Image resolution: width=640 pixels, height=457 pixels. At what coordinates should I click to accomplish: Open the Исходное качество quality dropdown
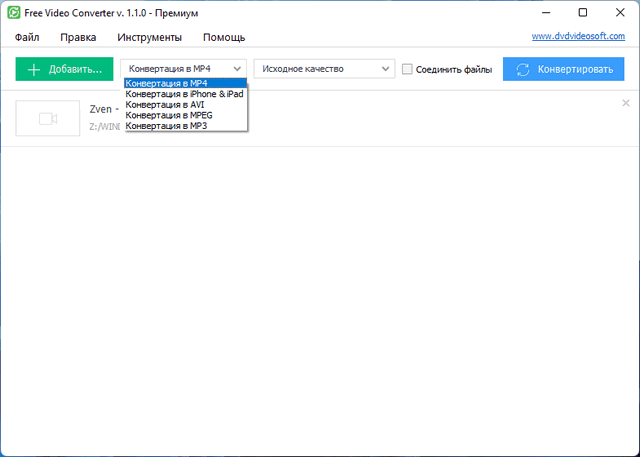click(x=325, y=69)
